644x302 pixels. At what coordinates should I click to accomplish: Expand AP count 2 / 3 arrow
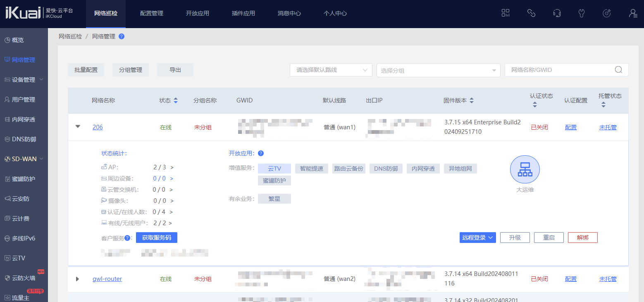pyautogui.click(x=172, y=167)
